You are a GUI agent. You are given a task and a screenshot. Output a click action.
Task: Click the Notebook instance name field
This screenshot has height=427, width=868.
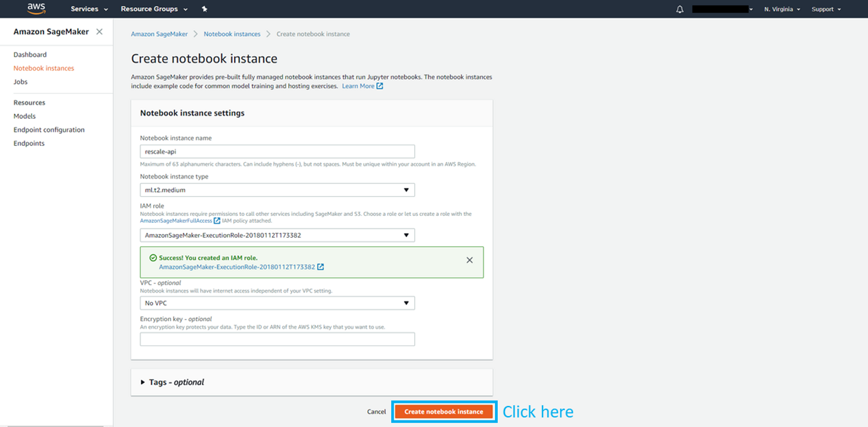[x=277, y=151]
